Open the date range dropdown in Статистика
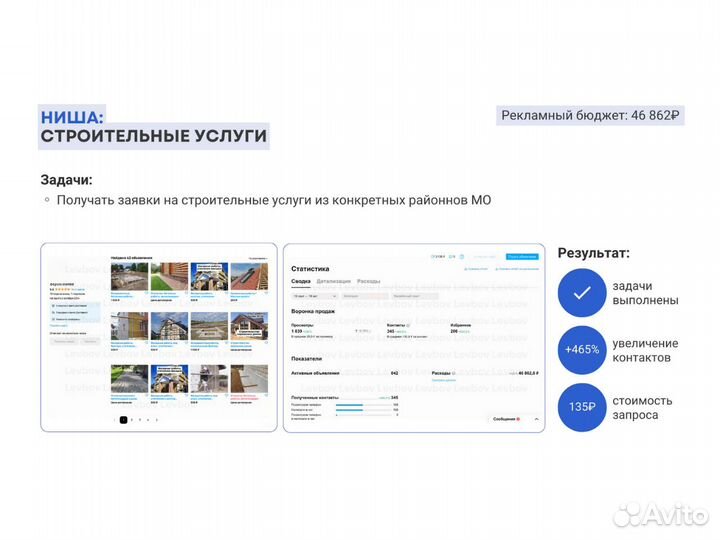Screen dimensions: 720x540 [315, 296]
